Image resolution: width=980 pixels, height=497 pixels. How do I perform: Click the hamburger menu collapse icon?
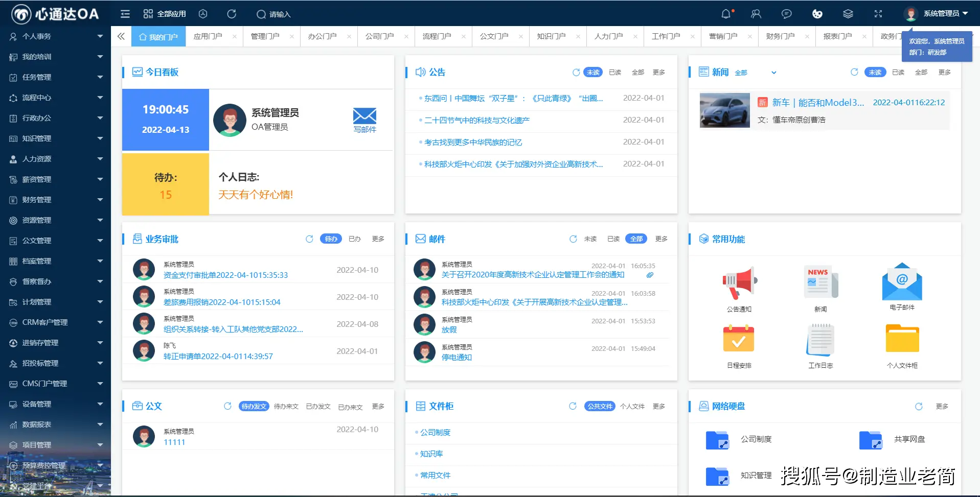(125, 14)
